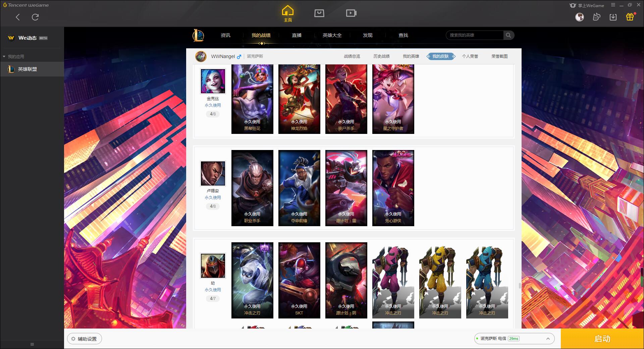Open the 源计划：雷 skin card

346,188
